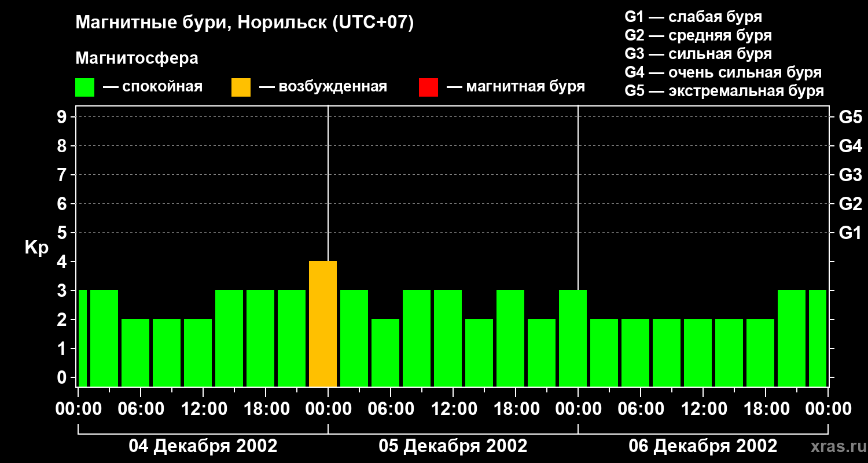Viewport: 868px width, 463px height.
Task: Click the 'Kp' axis title
Action: 36,248
